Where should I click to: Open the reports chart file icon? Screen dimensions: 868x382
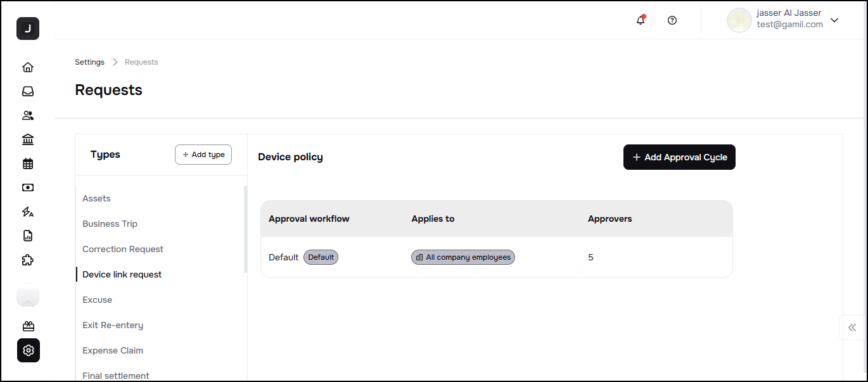coord(28,236)
